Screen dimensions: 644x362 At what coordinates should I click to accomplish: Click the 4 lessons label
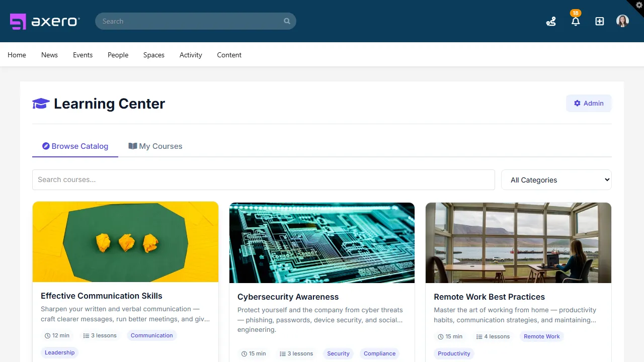tap(493, 336)
